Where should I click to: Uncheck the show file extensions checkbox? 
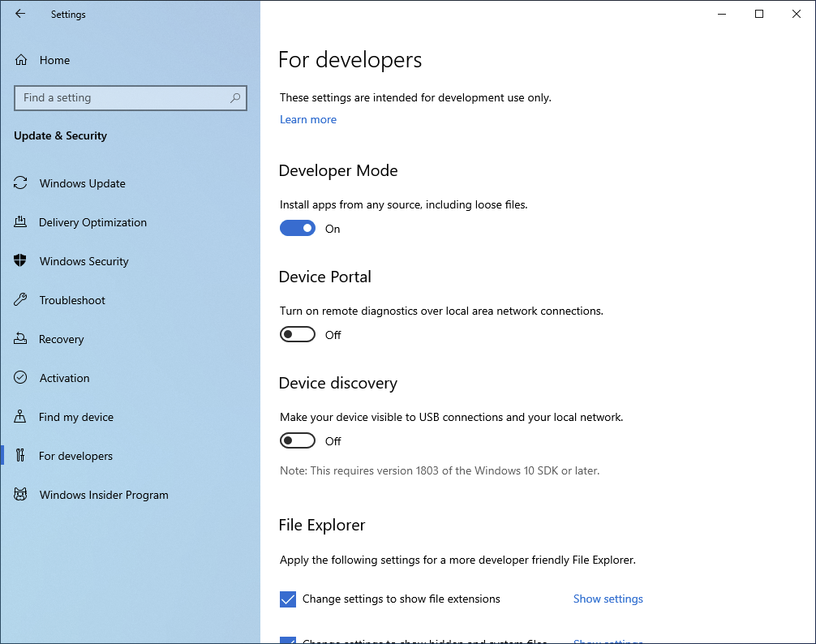pyautogui.click(x=288, y=599)
